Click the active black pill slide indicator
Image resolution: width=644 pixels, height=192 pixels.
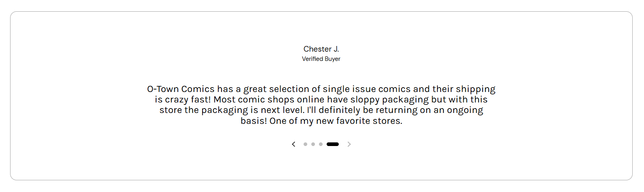[x=333, y=144]
